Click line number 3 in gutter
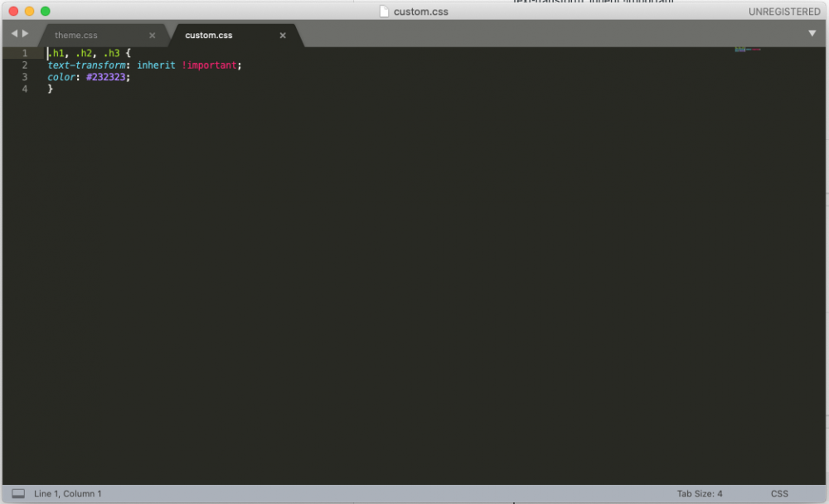Image resolution: width=829 pixels, height=504 pixels. click(24, 77)
